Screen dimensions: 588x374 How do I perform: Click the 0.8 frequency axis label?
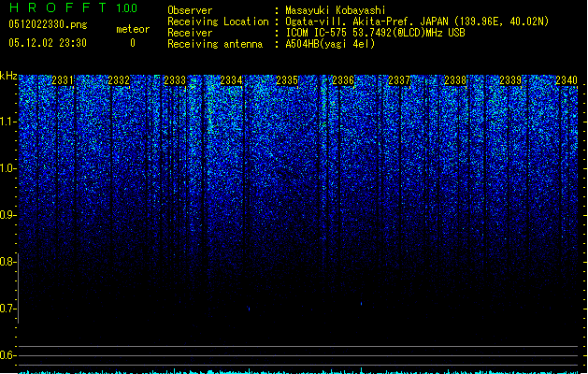point(8,262)
